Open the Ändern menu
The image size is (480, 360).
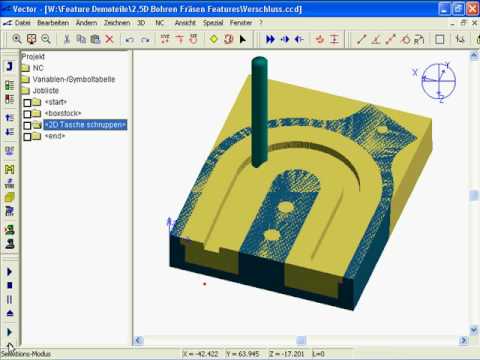pyautogui.click(x=86, y=23)
